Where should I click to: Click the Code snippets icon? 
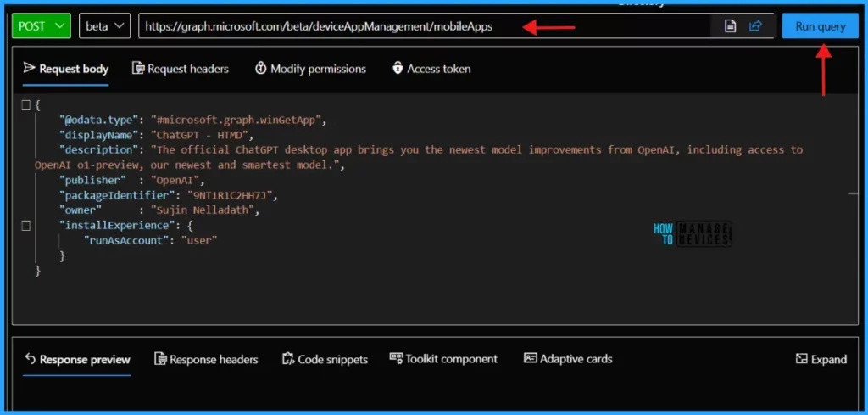(288, 359)
